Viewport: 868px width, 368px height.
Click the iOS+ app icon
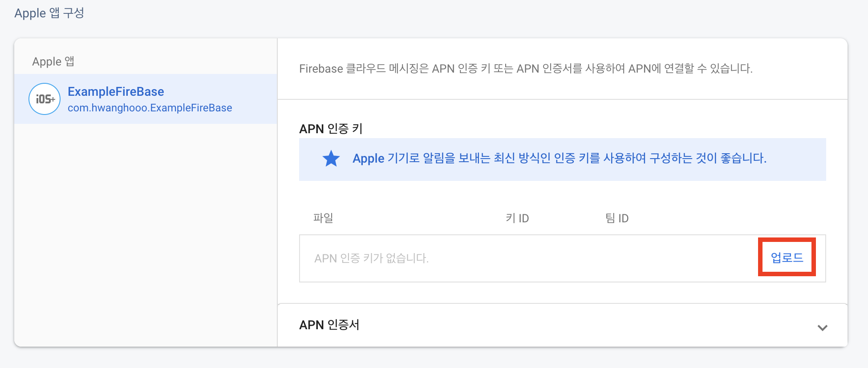(45, 99)
